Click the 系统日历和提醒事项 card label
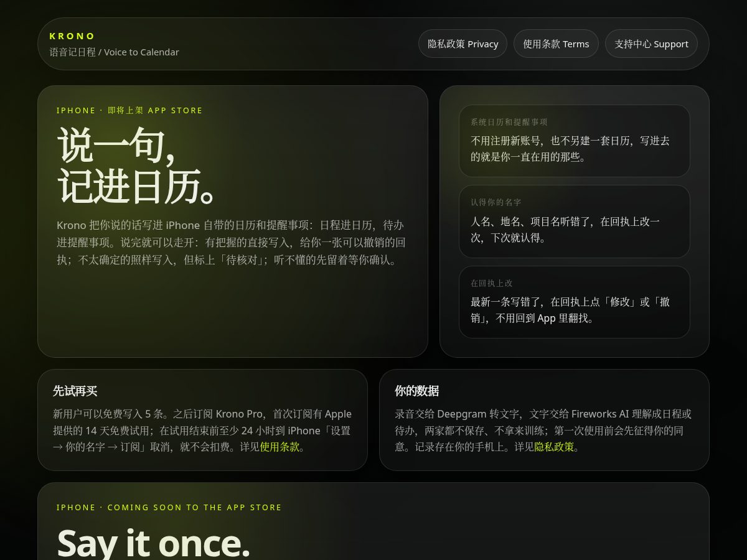 pyautogui.click(x=509, y=122)
